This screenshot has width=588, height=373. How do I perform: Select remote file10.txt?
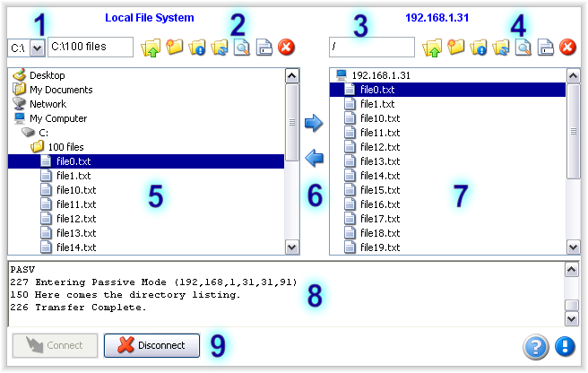point(380,118)
